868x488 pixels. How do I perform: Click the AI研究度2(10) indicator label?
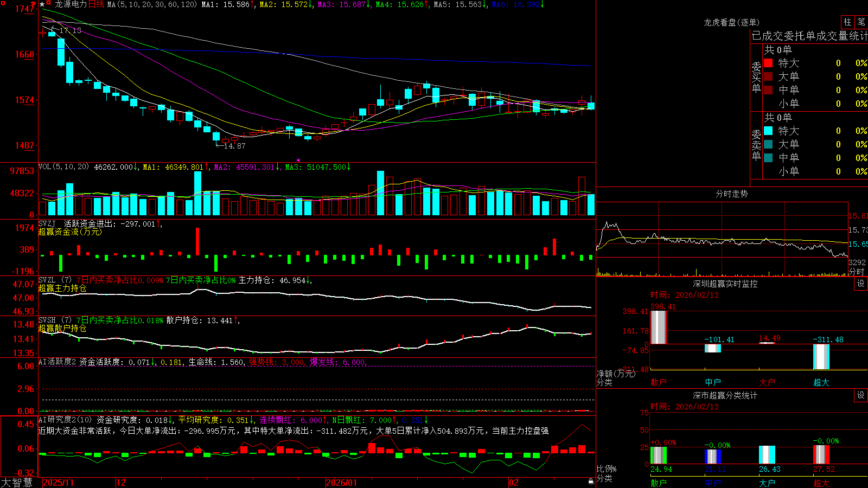point(66,420)
